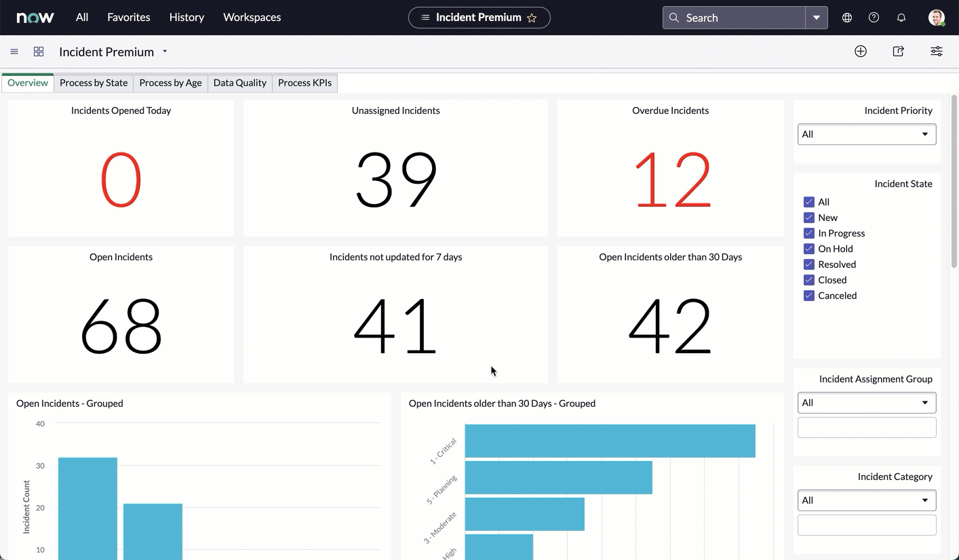This screenshot has height=560, width=959.
Task: Open the History menu
Action: (x=187, y=18)
